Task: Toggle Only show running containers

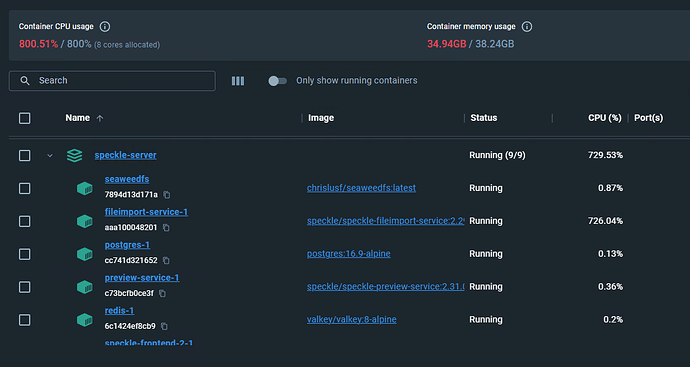Action: tap(278, 81)
